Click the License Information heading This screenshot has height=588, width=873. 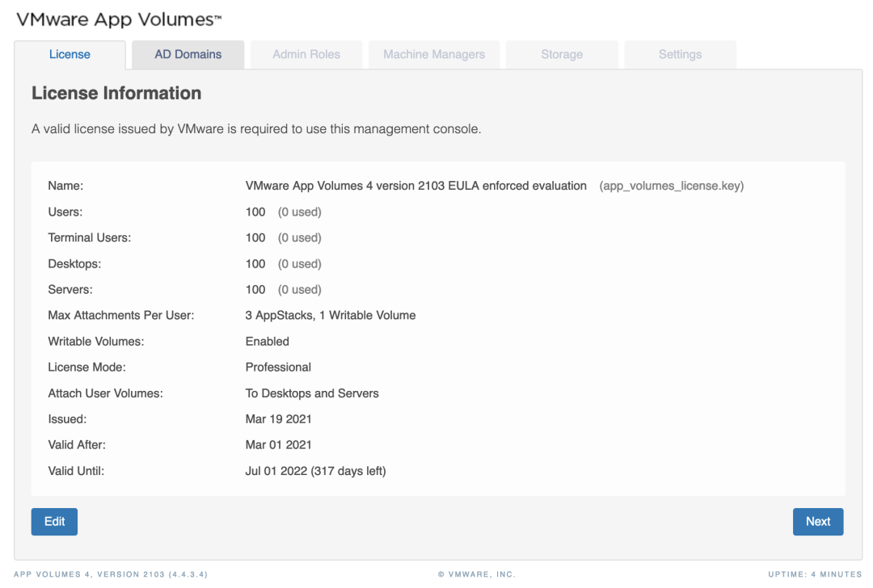click(116, 94)
